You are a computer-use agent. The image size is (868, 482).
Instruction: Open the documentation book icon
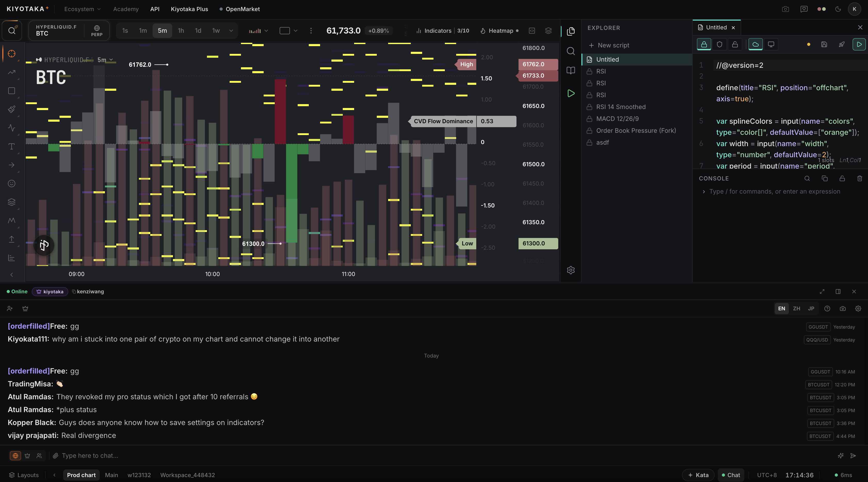tap(571, 70)
